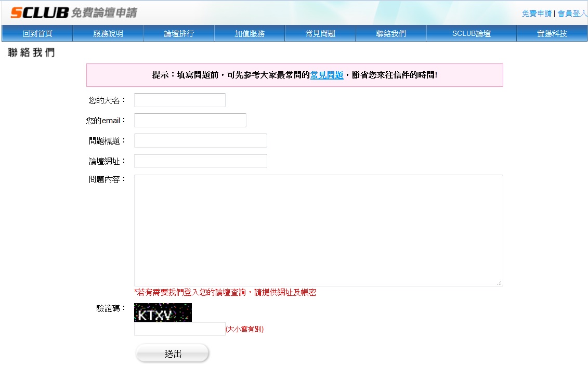
Task: Select the 問題標題 text field
Action: (x=200, y=141)
